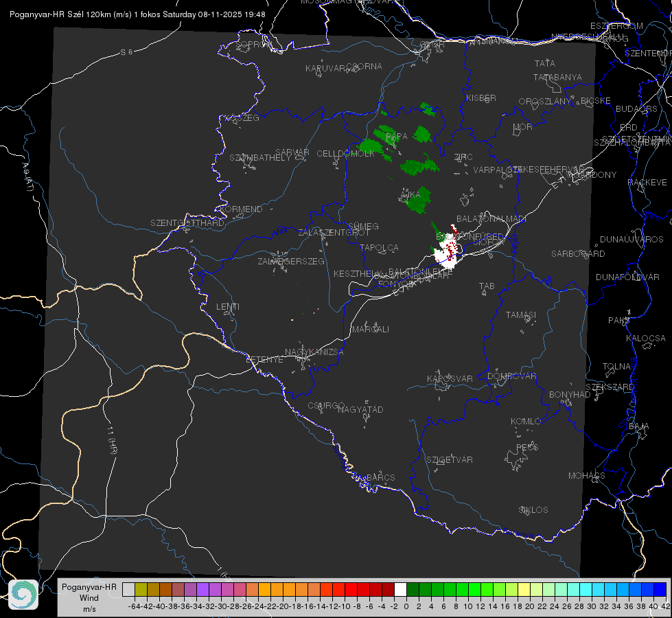Select the SZEKSZARD city label
The image size is (672, 618).
point(610,387)
